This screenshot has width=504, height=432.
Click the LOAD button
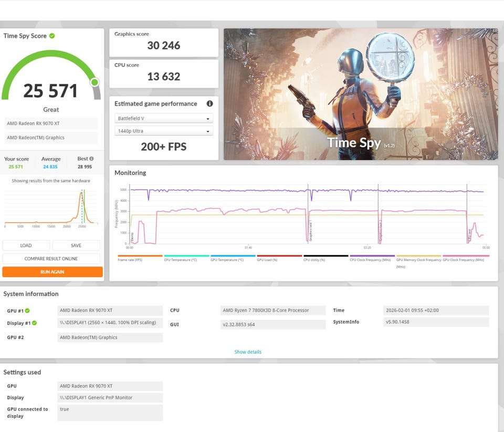pos(26,245)
